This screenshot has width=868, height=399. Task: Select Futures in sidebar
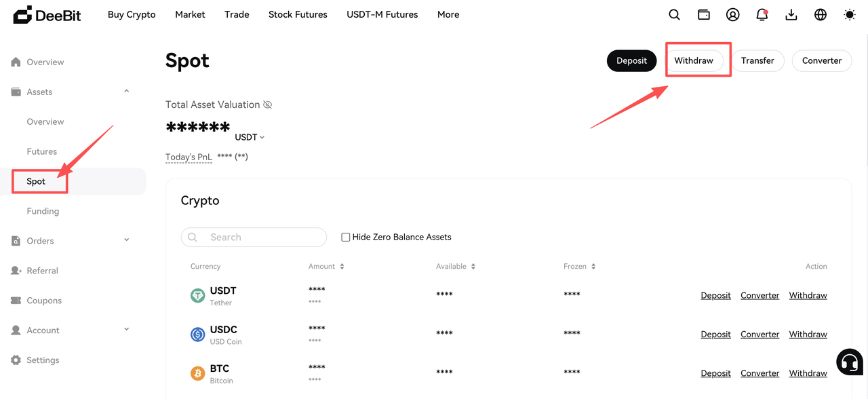click(x=42, y=151)
